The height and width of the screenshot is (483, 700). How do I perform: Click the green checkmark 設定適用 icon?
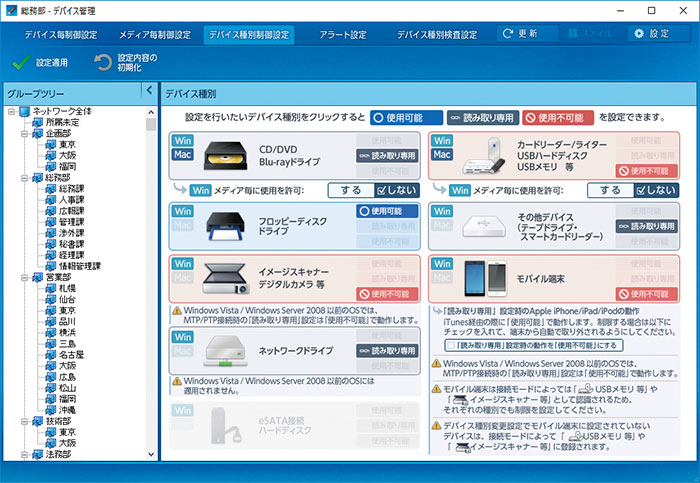click(x=20, y=62)
